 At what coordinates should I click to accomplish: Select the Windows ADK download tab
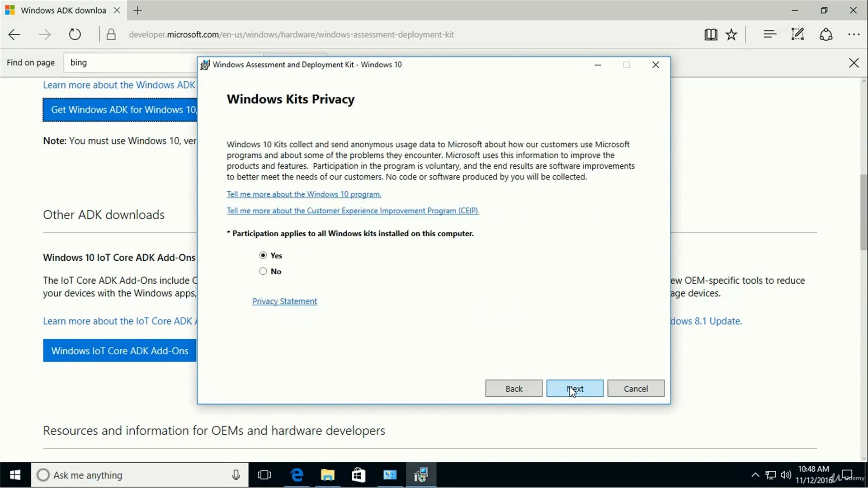pyautogui.click(x=63, y=10)
